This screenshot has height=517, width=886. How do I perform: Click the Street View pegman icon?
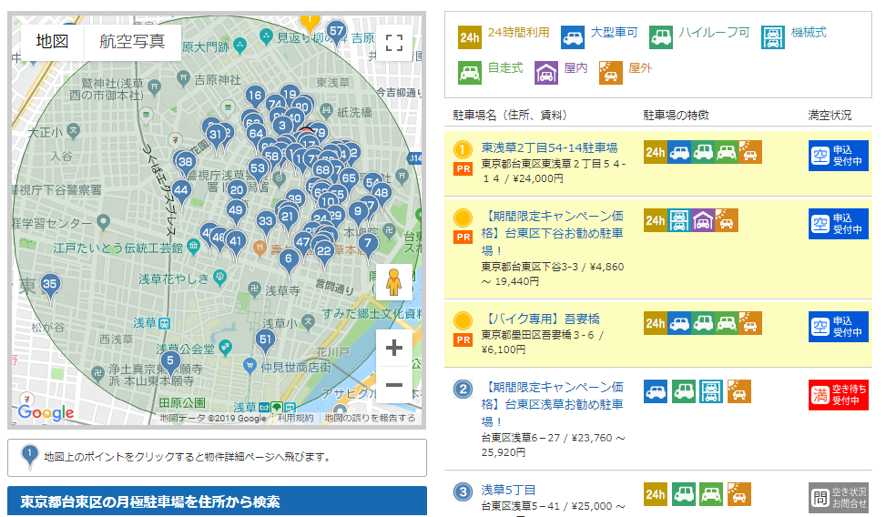[394, 283]
